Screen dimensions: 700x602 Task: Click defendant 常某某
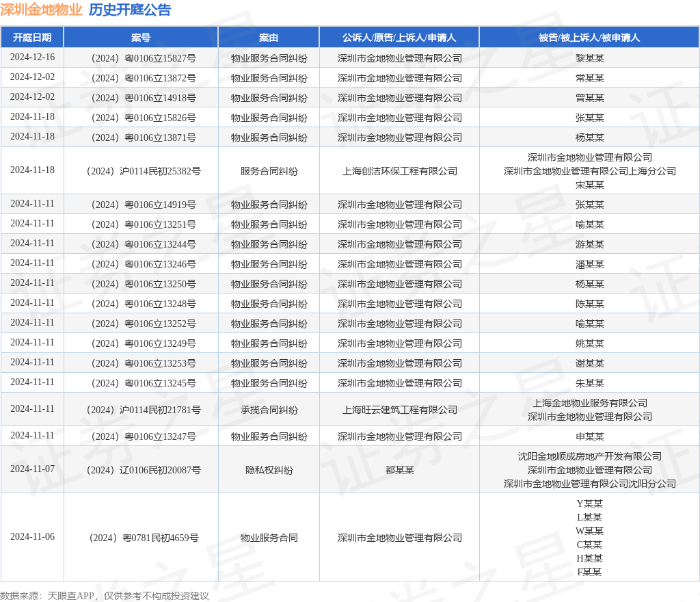[x=590, y=78]
